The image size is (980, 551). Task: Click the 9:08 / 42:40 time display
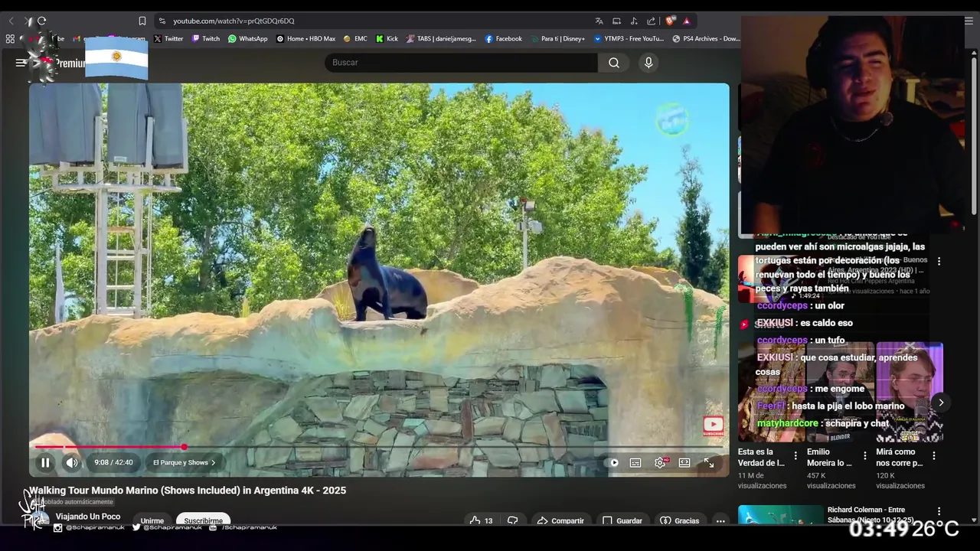[x=113, y=462]
